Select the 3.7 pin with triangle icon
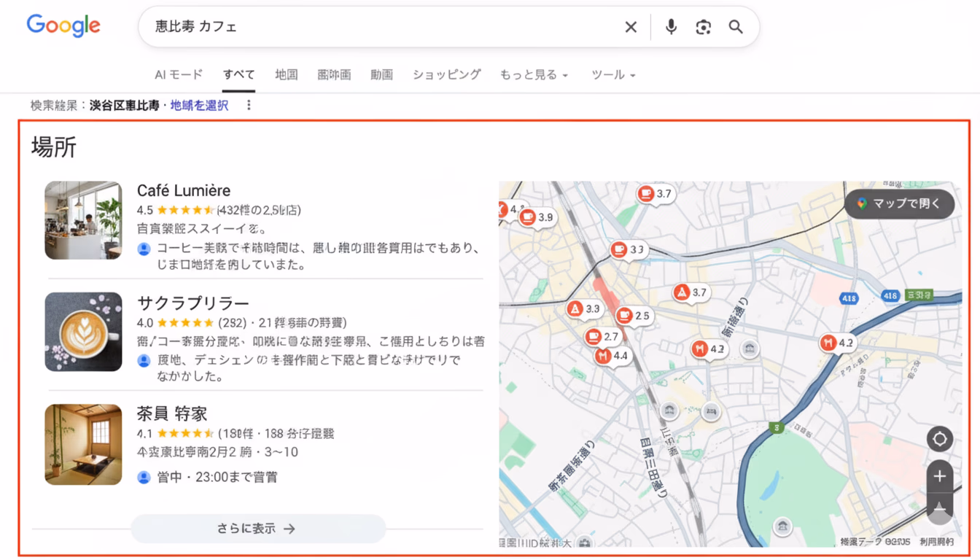This screenshot has height=560, width=980. click(x=690, y=292)
